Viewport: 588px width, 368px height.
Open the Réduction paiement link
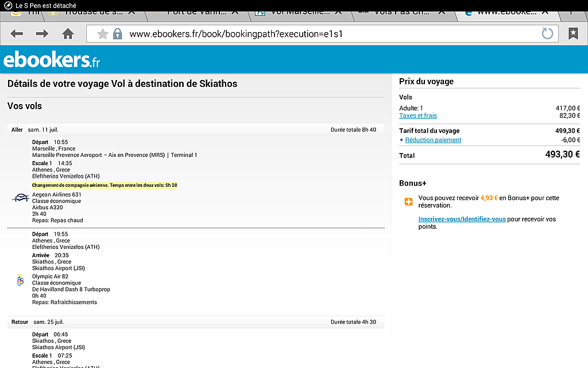point(433,140)
